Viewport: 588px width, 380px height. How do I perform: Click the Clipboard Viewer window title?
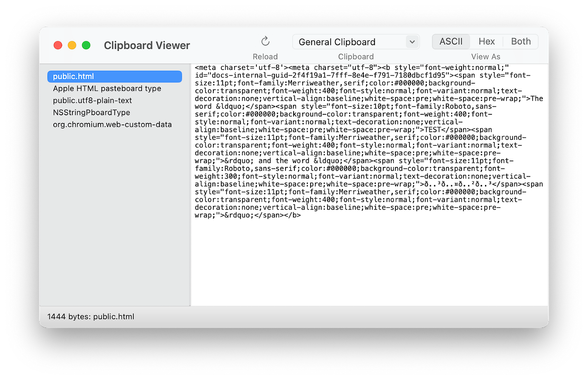(147, 45)
